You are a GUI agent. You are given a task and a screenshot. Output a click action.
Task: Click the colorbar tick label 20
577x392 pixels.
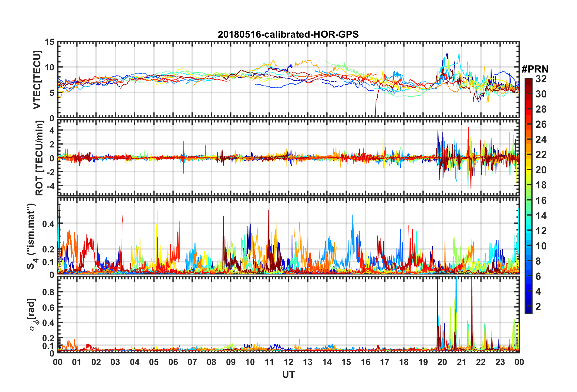541,170
